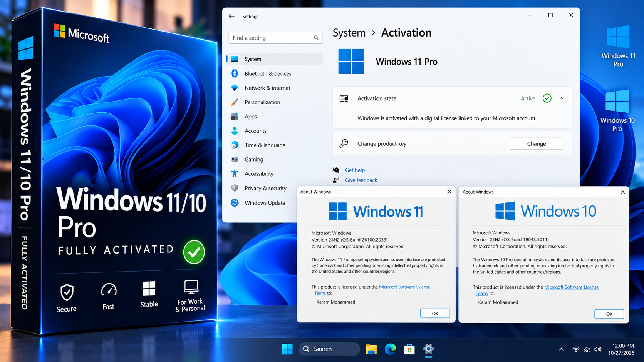Click 'Version 22H2 (OS Build 19045.5011)' text
Viewport: 644px width, 362px height.
coord(511,239)
